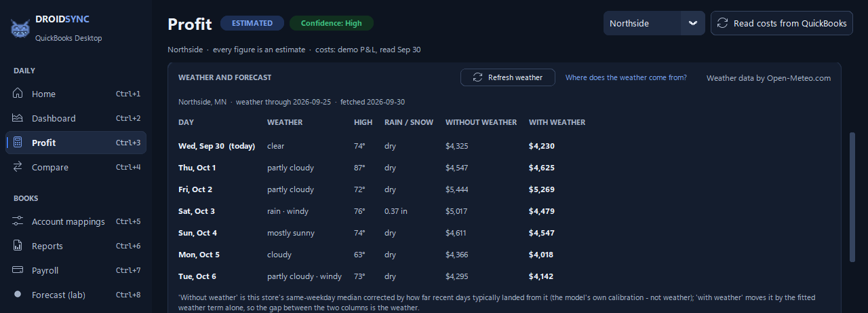Click the 'clear' weather cell
The height and width of the screenshot is (313, 868).
click(x=276, y=146)
